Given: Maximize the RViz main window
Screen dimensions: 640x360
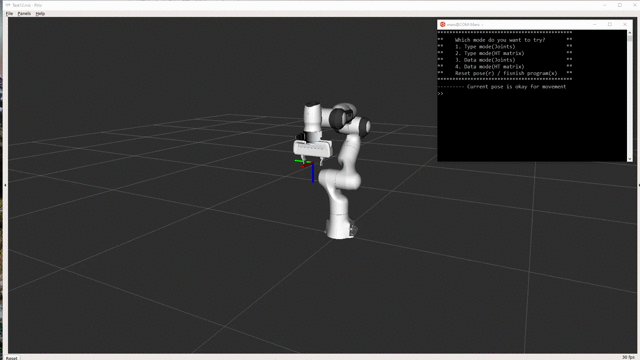Looking at the screenshot, I should coord(620,5).
